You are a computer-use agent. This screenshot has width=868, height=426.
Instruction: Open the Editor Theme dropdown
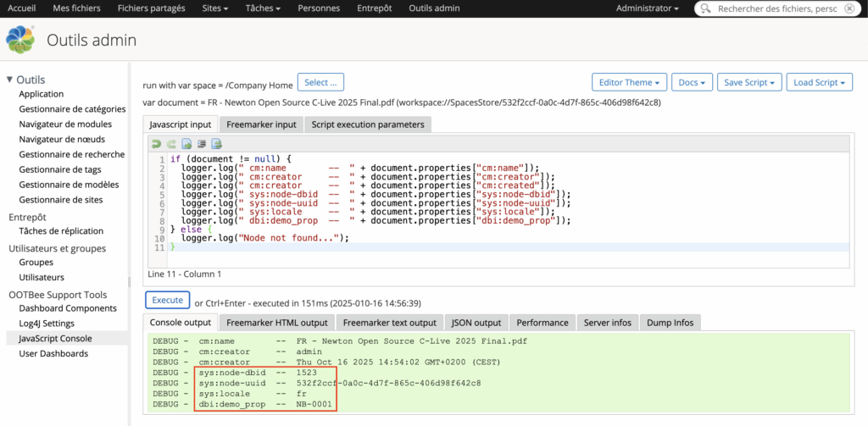(629, 82)
